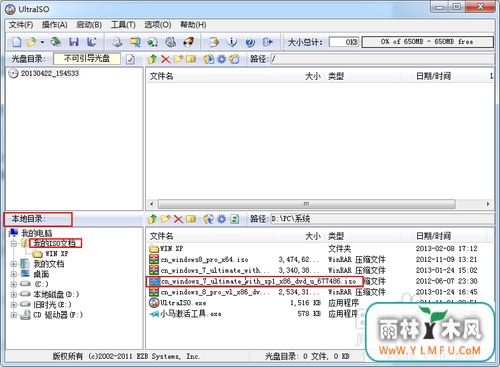
Task: Click red delete X in local directory toolbar
Action: tap(178, 219)
